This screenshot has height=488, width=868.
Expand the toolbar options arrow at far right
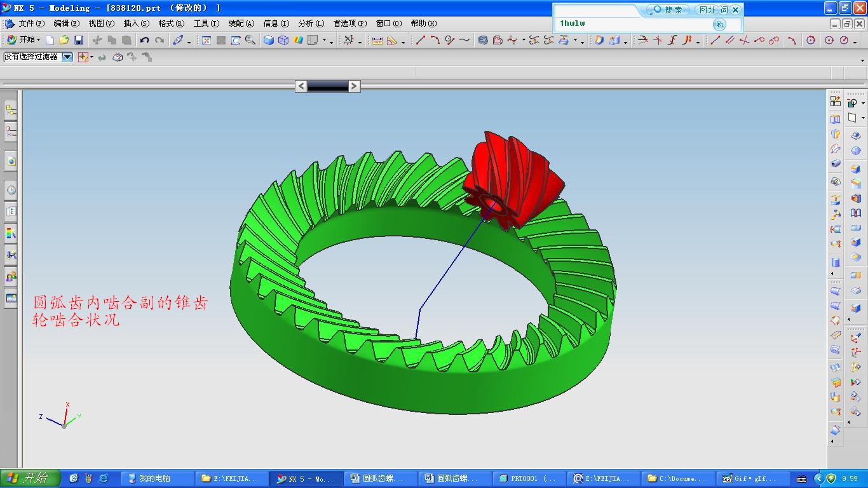pyautogui.click(x=862, y=61)
